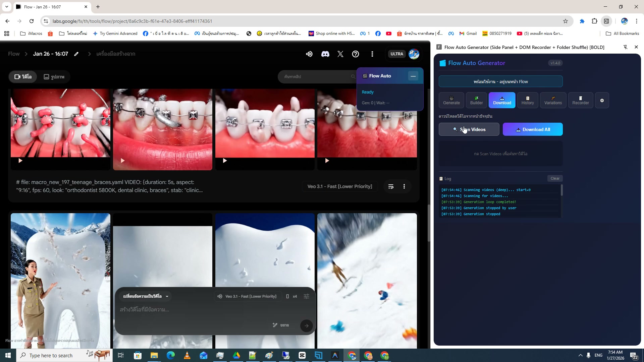Open the aspect ratio settings in the prompt bar

pos(306,296)
